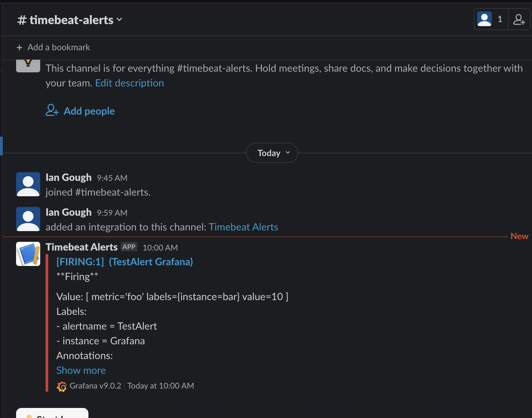Click the add-person icon beside Add people
This screenshot has width=532, height=418.
52,110
